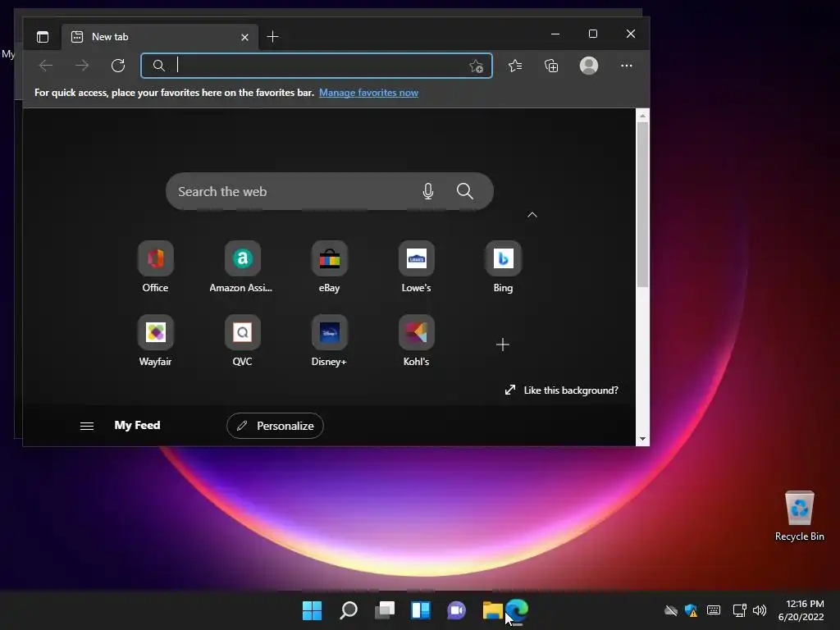Open OneDrive tray icon
Image resolution: width=840 pixels, height=630 pixels.
(x=671, y=610)
